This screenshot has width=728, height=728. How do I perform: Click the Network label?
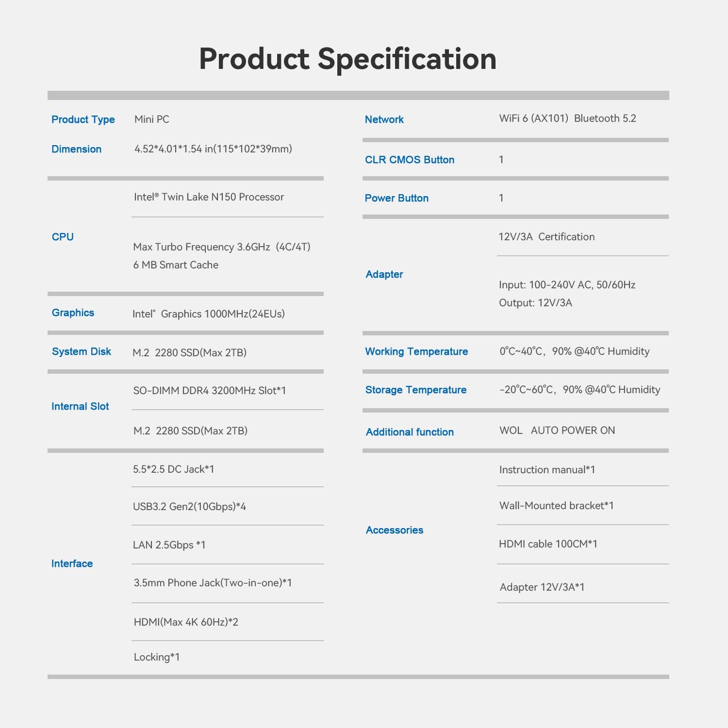(384, 119)
